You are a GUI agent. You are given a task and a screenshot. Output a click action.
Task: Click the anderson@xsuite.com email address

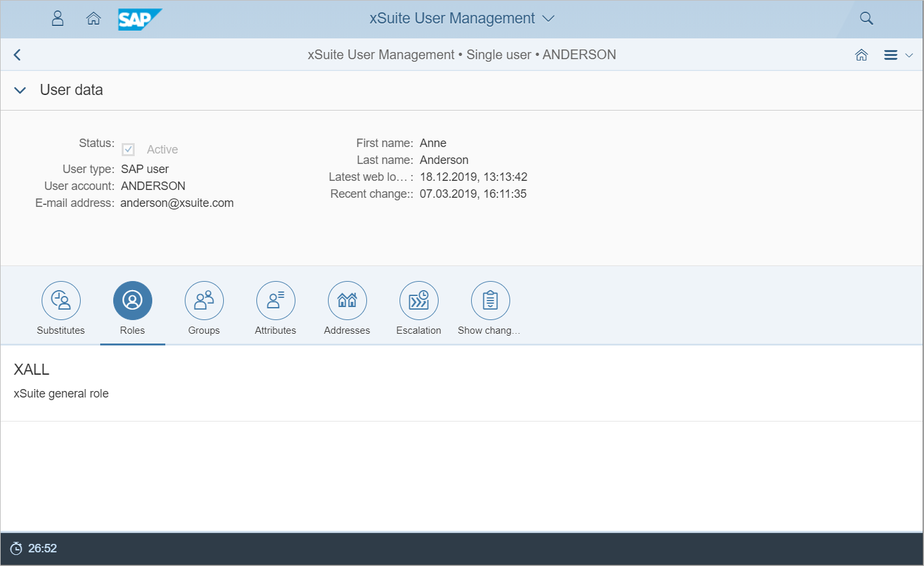177,203
